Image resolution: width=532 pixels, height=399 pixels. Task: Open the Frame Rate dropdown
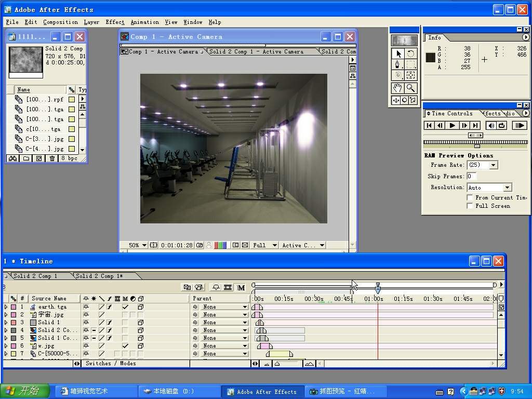[493, 165]
